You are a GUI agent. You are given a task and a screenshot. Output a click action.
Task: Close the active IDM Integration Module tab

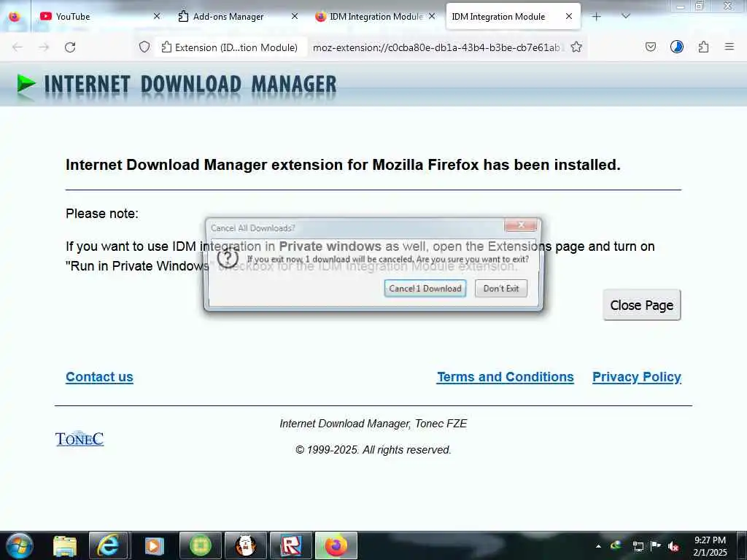click(x=569, y=16)
